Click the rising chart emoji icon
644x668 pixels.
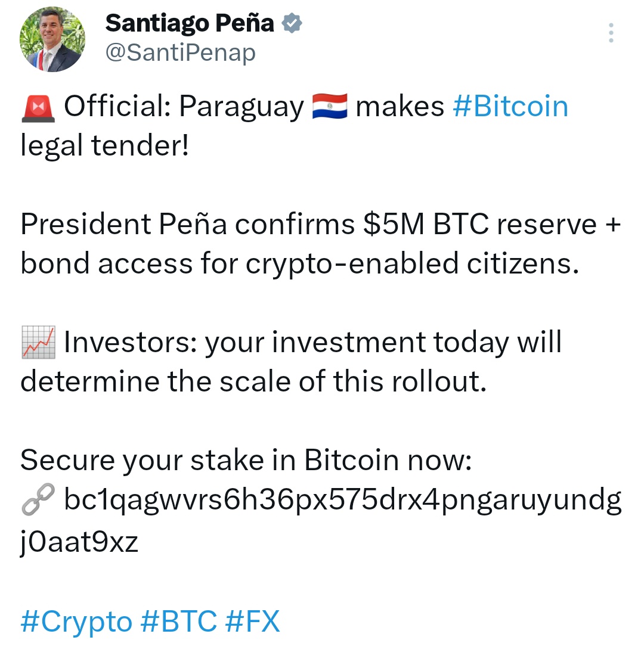click(x=38, y=343)
